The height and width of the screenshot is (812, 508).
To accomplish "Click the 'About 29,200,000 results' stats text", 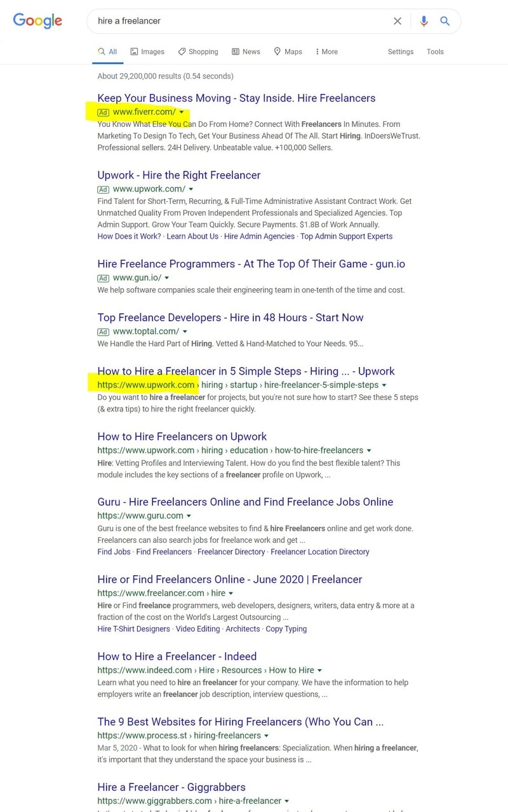I will pyautogui.click(x=165, y=76).
